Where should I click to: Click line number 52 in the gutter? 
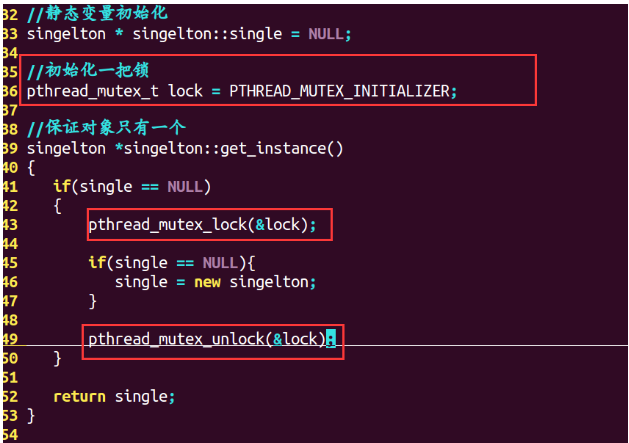point(10,397)
